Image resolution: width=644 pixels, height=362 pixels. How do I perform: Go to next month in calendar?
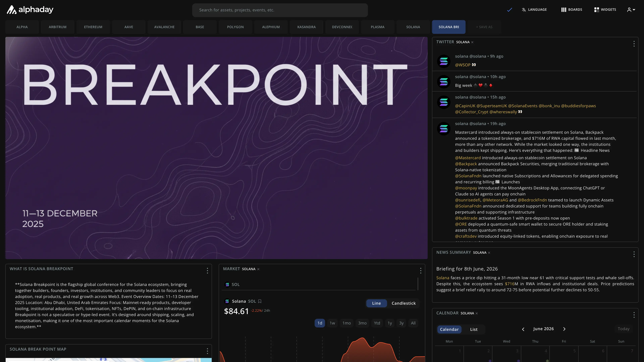coord(564,329)
